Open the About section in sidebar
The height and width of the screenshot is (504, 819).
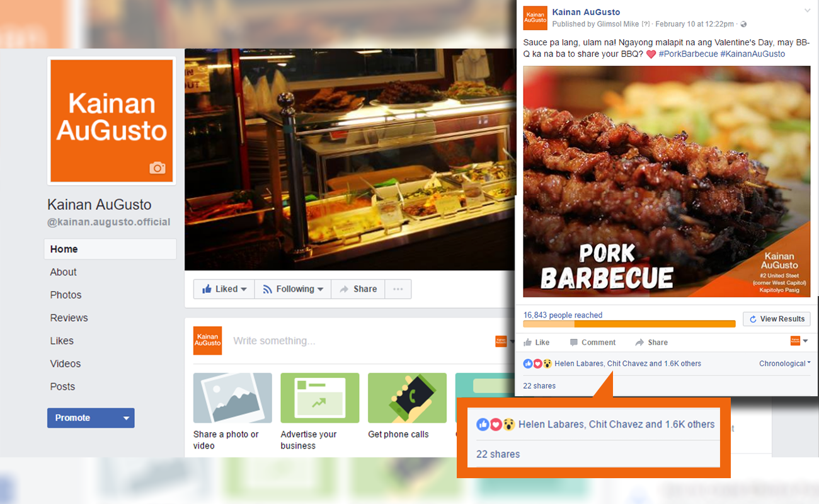pos(63,272)
